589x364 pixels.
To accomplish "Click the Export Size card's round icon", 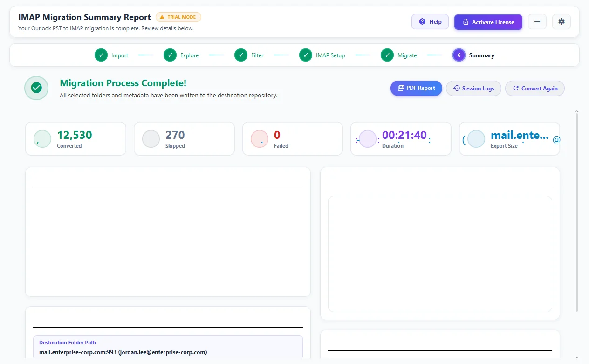I will pyautogui.click(x=476, y=139).
